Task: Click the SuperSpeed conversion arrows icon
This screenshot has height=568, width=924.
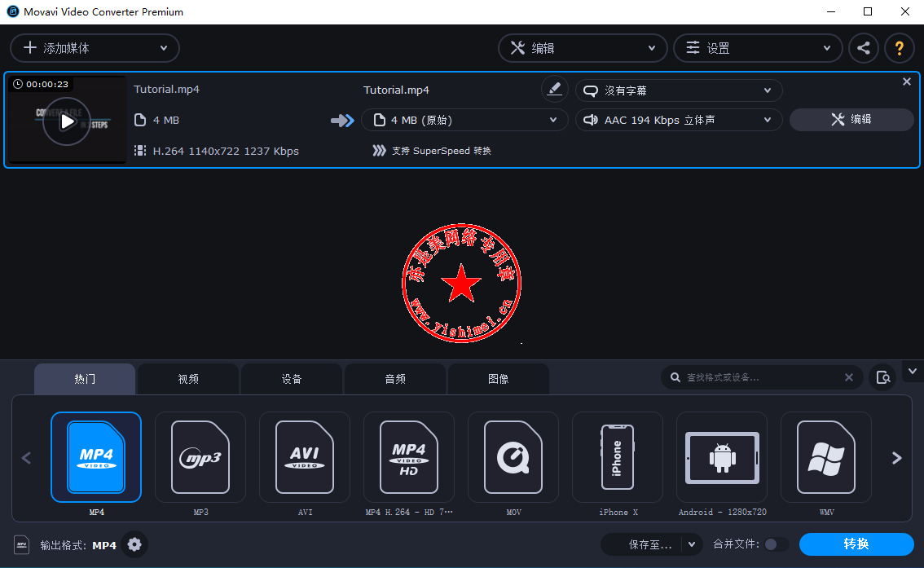Action: point(379,151)
